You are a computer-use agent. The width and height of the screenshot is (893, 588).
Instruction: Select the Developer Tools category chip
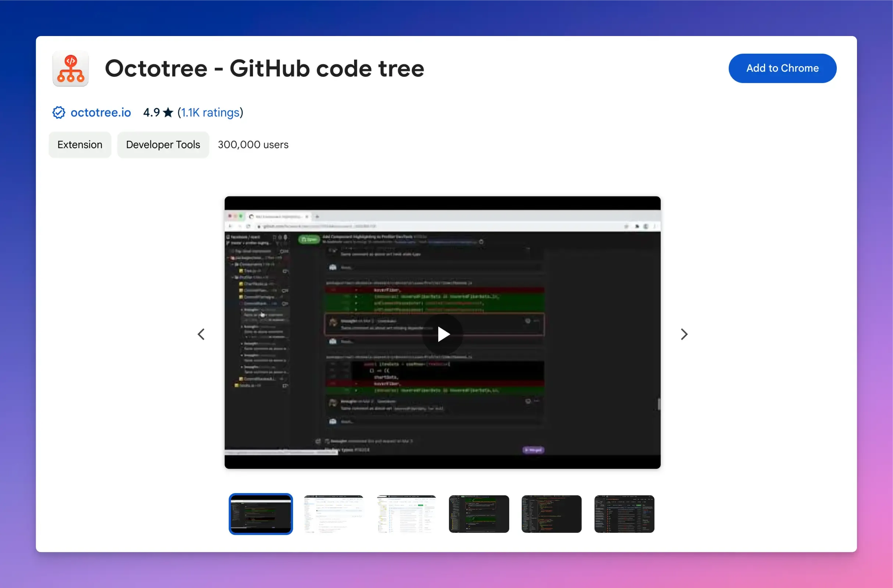[163, 145]
